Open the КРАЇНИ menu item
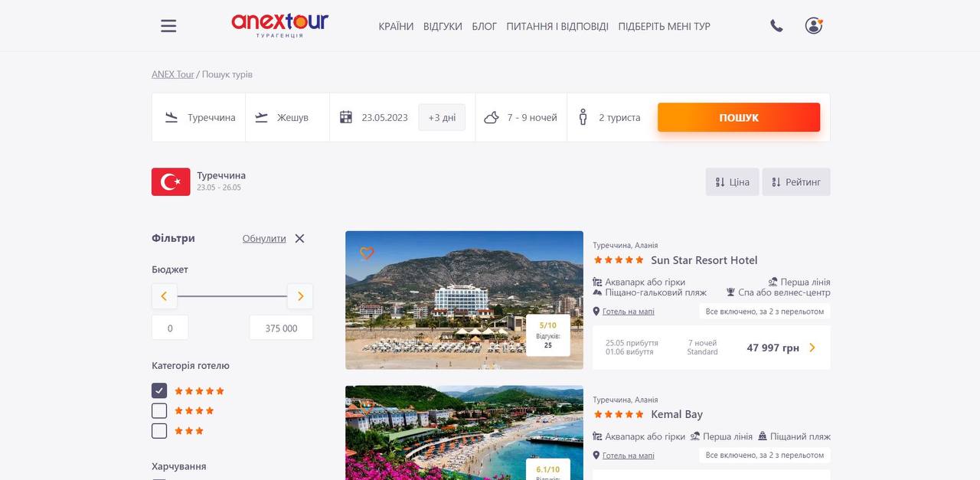980x480 pixels. [x=396, y=26]
